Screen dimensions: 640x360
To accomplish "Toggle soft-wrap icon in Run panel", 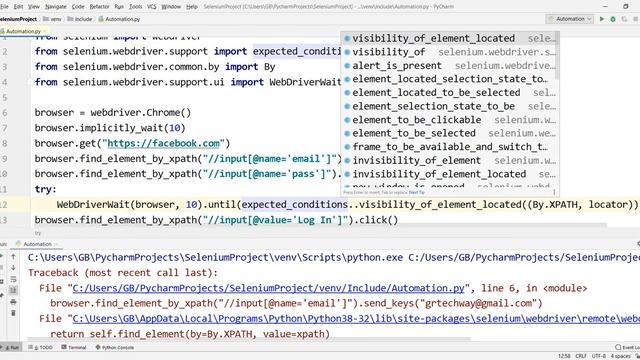I will pos(13,279).
